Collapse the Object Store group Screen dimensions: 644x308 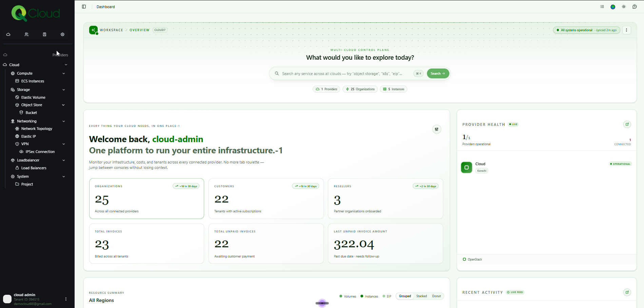63,105
